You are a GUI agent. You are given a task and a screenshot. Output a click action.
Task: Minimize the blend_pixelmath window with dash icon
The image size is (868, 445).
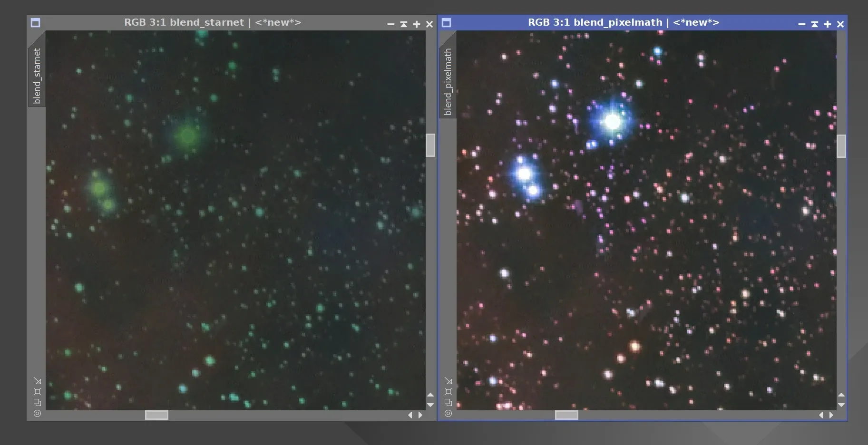point(802,24)
